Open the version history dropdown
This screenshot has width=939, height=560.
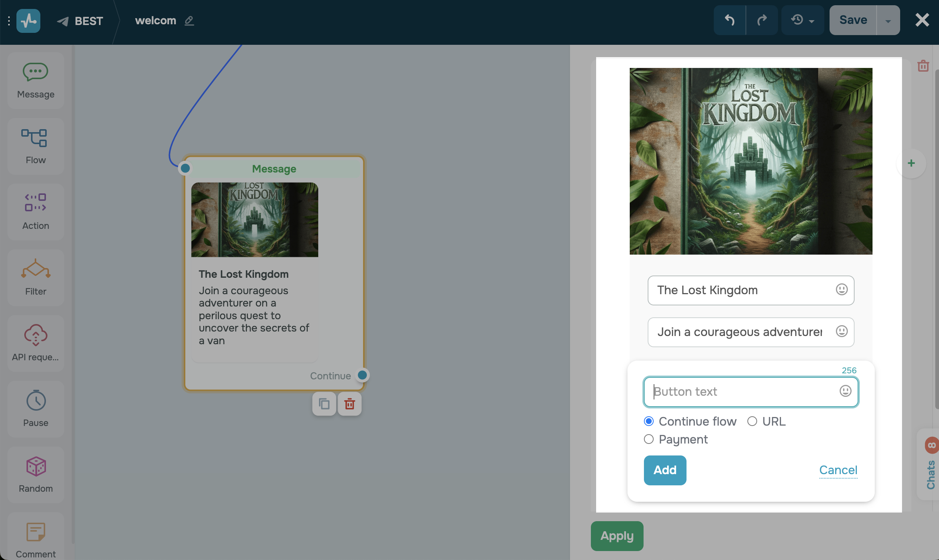(802, 20)
